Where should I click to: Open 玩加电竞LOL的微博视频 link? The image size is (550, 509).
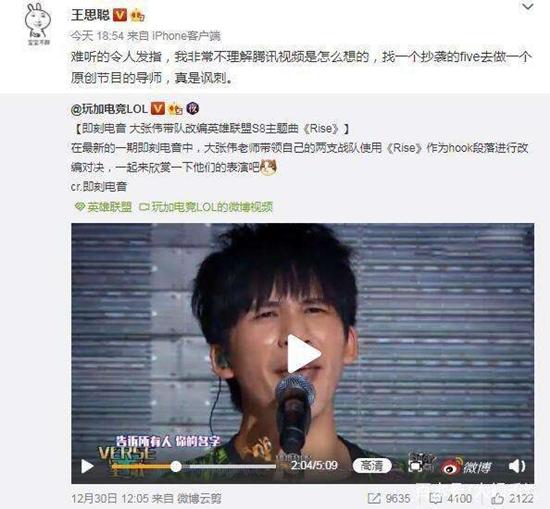coord(206,207)
